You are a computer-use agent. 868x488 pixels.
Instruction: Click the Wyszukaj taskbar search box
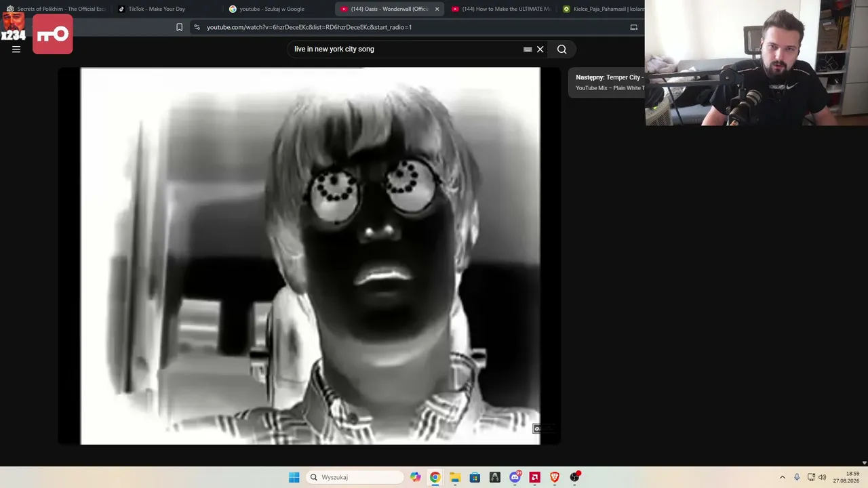(x=354, y=477)
